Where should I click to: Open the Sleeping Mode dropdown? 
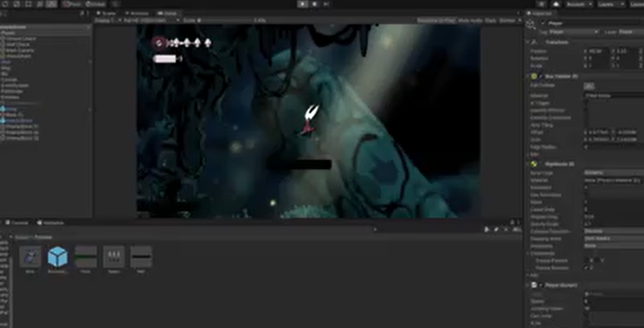pyautogui.click(x=614, y=239)
